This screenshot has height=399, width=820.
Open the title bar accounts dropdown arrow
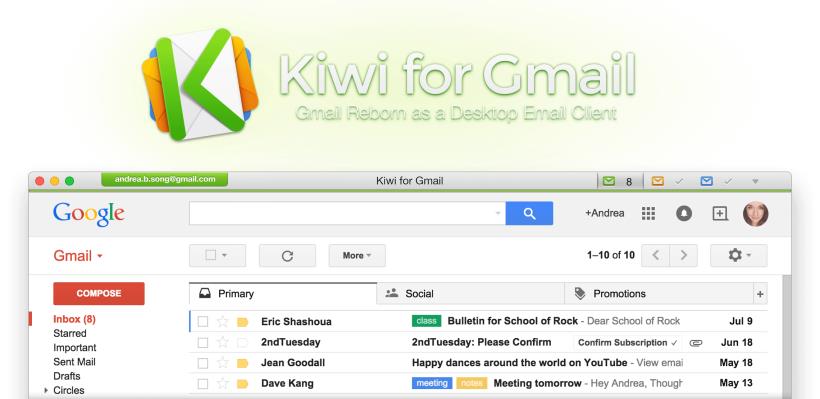[x=755, y=181]
